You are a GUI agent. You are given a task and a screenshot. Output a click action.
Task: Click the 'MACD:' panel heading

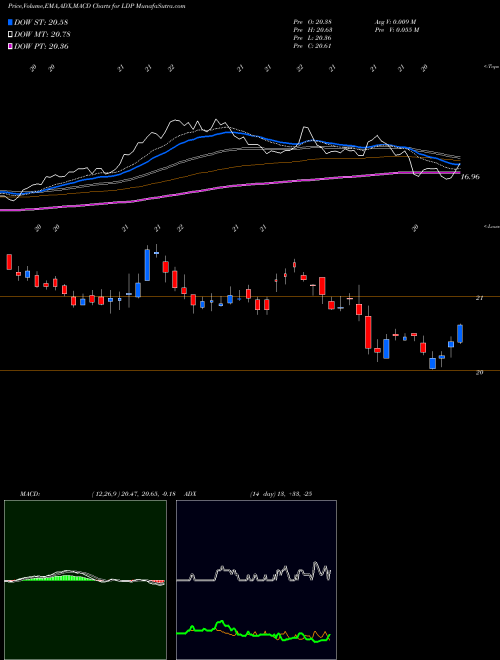pyautogui.click(x=30, y=494)
